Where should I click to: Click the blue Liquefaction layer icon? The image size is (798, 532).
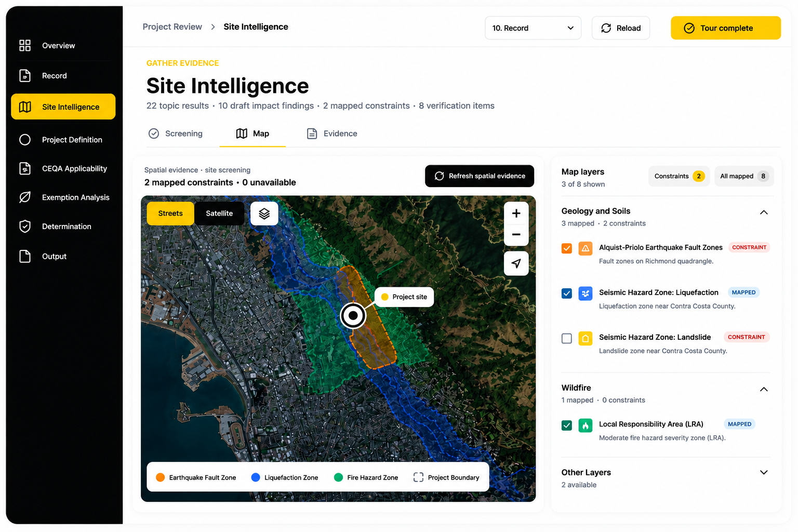pyautogui.click(x=586, y=294)
